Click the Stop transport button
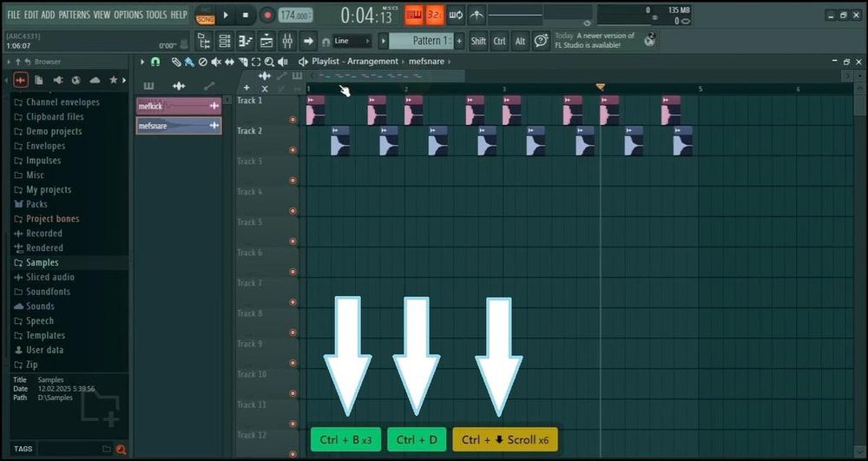Screen dimensions: 868x461 pyautogui.click(x=246, y=16)
